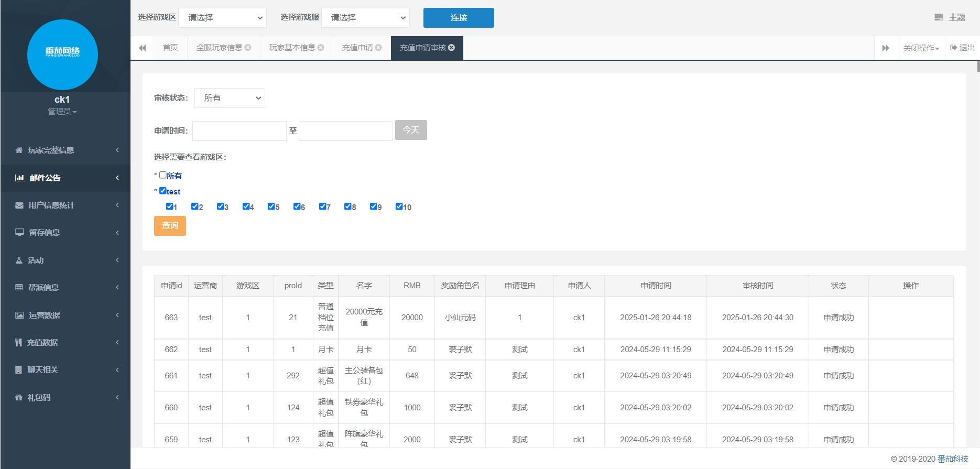Click the envelope icon beside 用户信息统计

(x=19, y=205)
